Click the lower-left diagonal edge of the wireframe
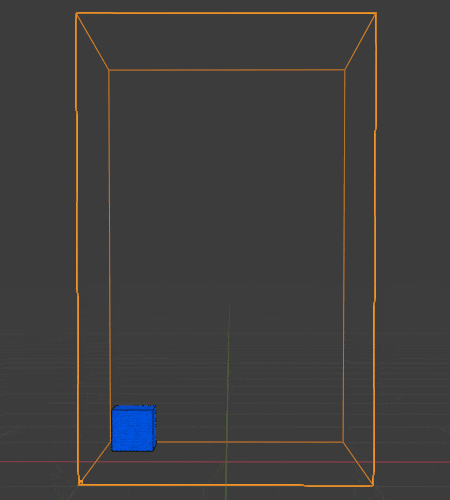 pyautogui.click(x=95, y=463)
